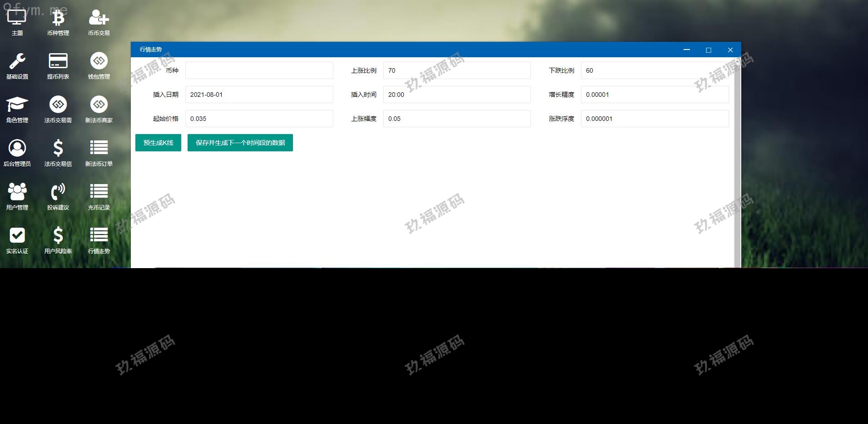Open the 币币交易 desktop icon
The height and width of the screenshot is (424, 868).
pos(99,19)
